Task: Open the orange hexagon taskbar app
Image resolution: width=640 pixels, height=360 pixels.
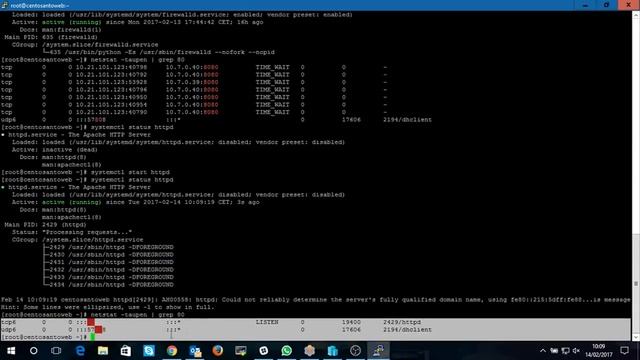Action: pos(310,351)
